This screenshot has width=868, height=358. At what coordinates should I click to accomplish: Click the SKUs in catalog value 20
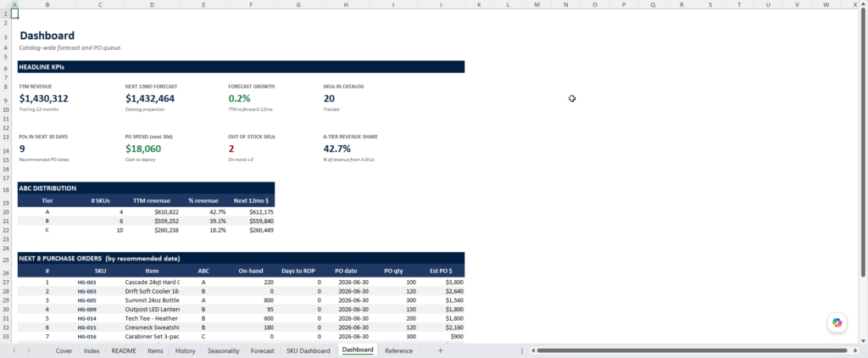point(329,98)
